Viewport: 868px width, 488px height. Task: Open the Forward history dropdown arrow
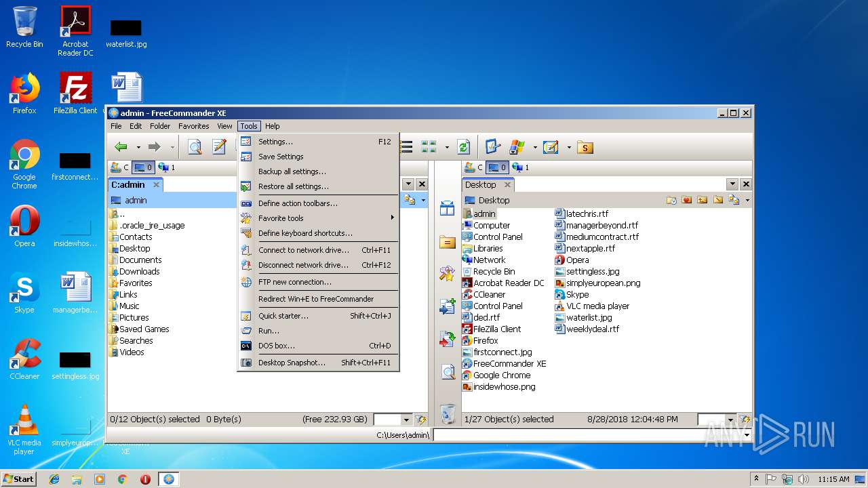(x=172, y=147)
